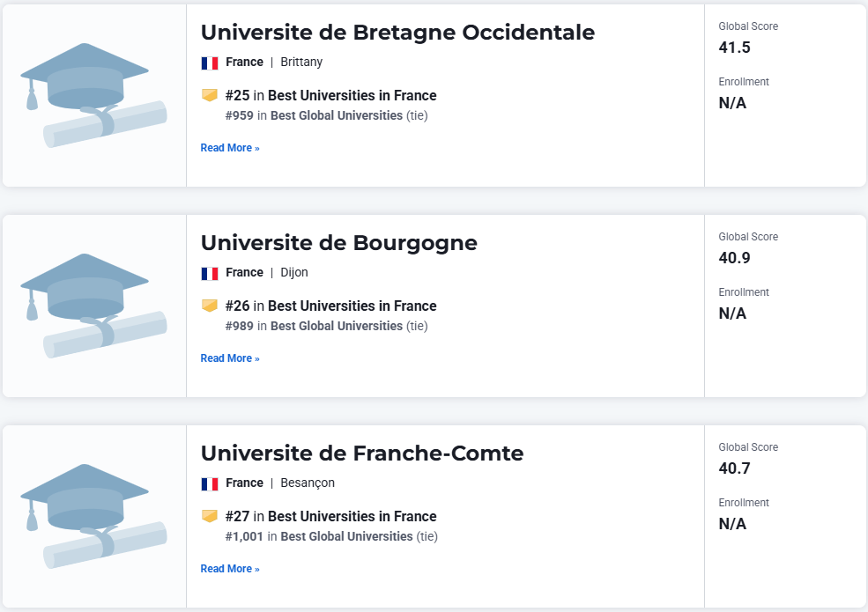Viewport: 868px width, 612px height.
Task: Click graduation cap thumbnail for Bretagne Occidentale
Action: [x=93, y=95]
